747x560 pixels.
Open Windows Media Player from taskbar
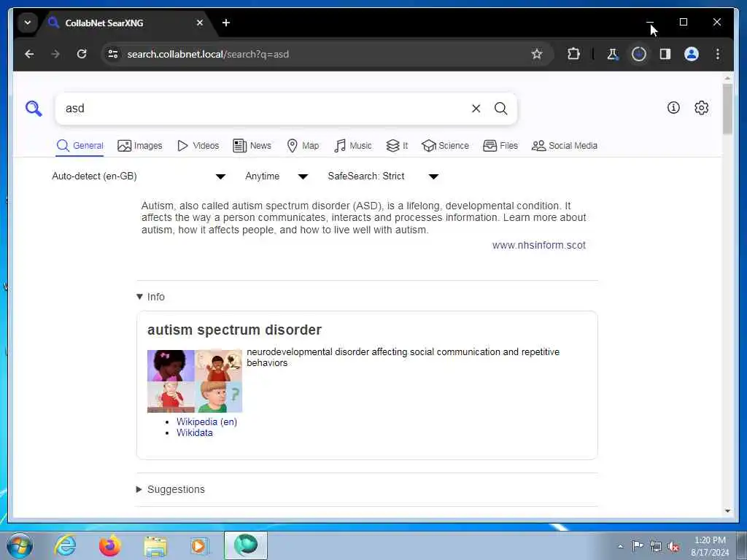point(200,545)
